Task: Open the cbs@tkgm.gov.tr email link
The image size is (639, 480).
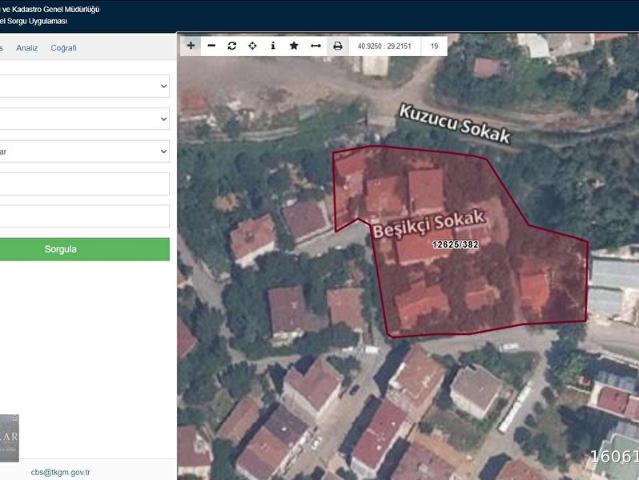Action: 60,472
